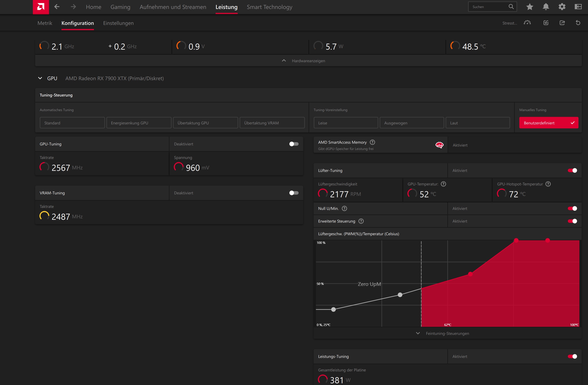Click the reset profile arrow icon

pos(578,23)
